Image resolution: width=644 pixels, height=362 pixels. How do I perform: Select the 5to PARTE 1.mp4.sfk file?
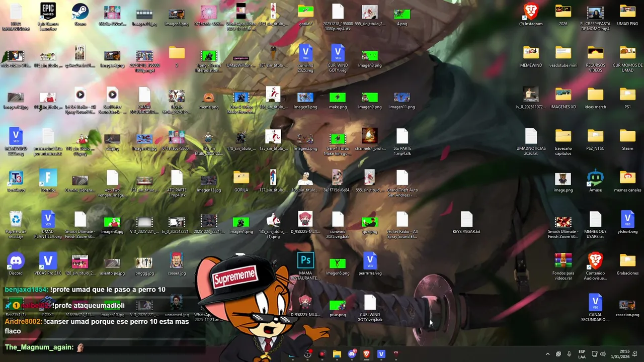point(402,142)
